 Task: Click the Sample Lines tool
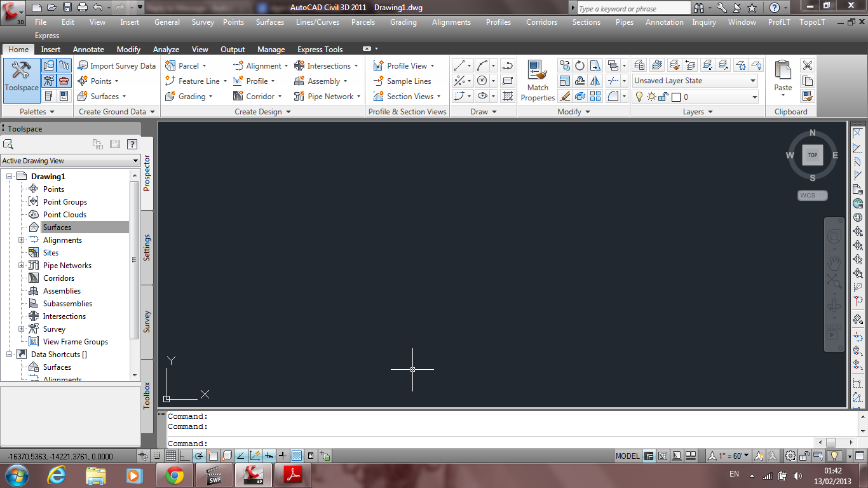point(402,81)
